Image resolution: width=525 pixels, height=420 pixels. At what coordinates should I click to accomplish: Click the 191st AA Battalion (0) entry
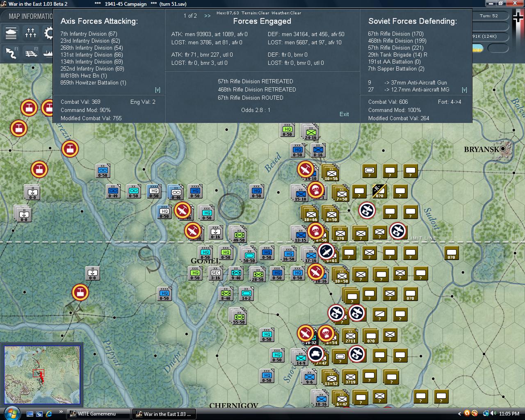[x=395, y=62]
